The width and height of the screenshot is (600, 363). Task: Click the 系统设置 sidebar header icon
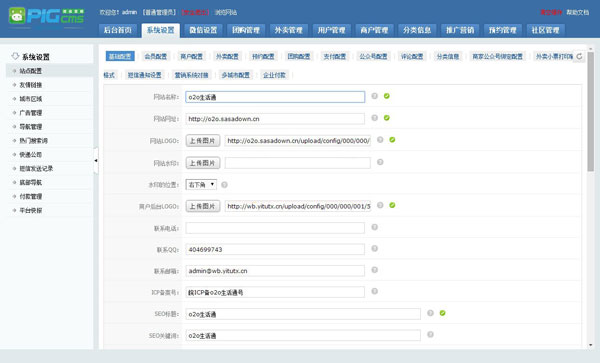tap(15, 56)
